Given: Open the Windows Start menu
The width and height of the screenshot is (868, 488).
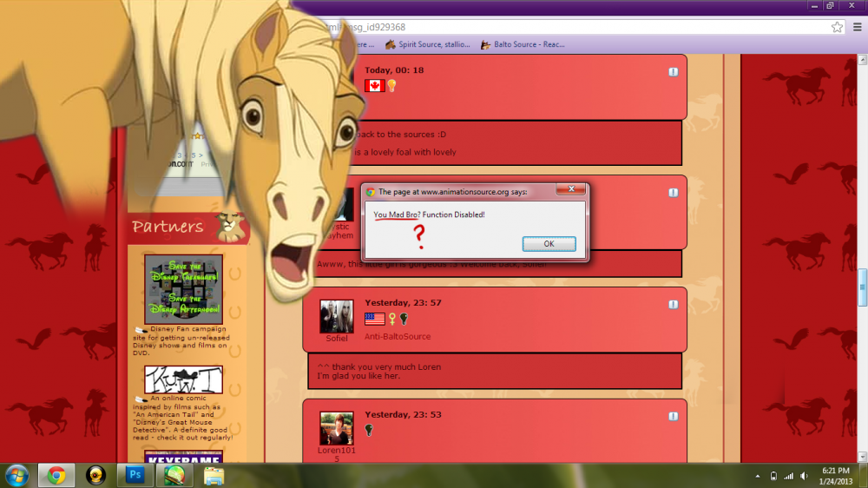Looking at the screenshot, I should coord(16,475).
